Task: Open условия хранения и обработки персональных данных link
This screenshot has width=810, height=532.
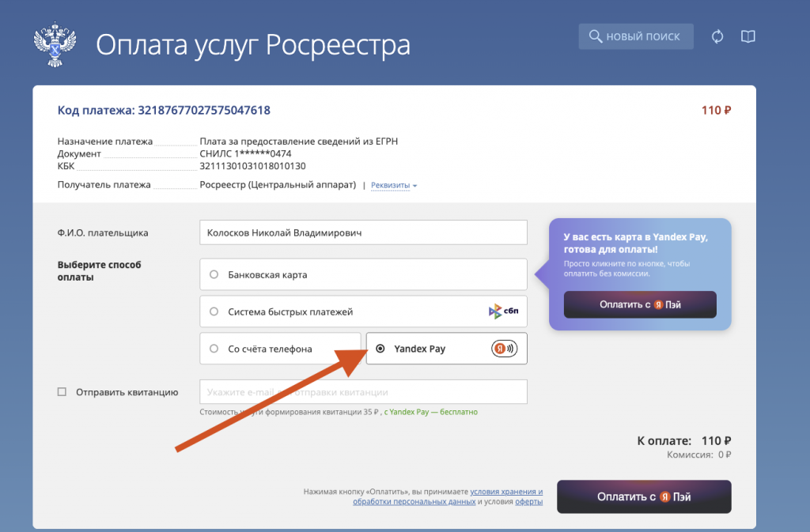Action: (x=448, y=497)
